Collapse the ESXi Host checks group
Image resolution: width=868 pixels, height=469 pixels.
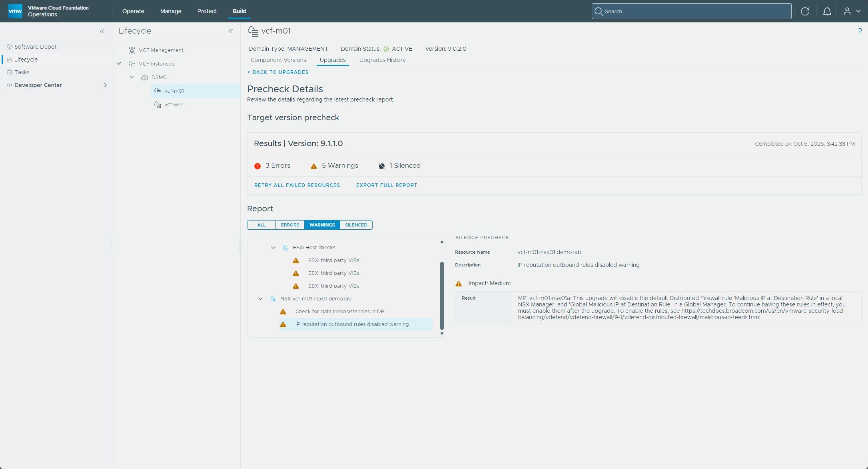point(273,248)
